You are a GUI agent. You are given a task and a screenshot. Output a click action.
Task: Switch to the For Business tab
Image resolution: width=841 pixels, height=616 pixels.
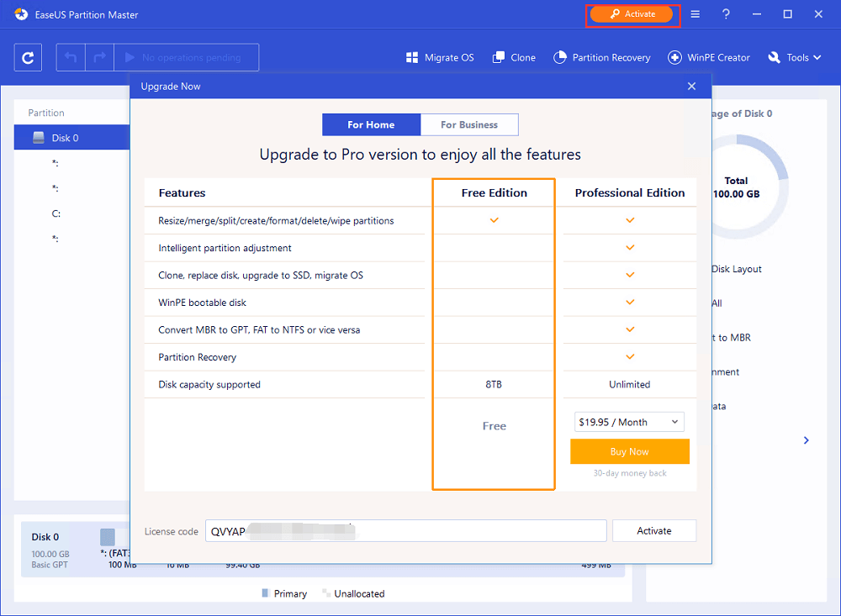click(x=469, y=124)
